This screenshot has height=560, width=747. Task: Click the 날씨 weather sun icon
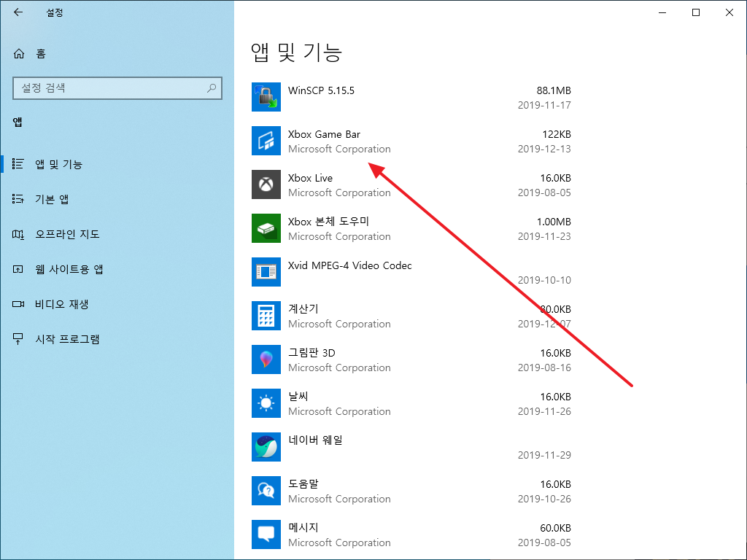click(x=266, y=403)
